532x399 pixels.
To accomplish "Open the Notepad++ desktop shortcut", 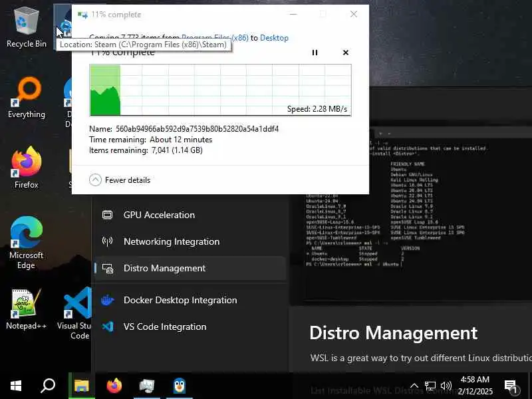I will click(x=26, y=309).
